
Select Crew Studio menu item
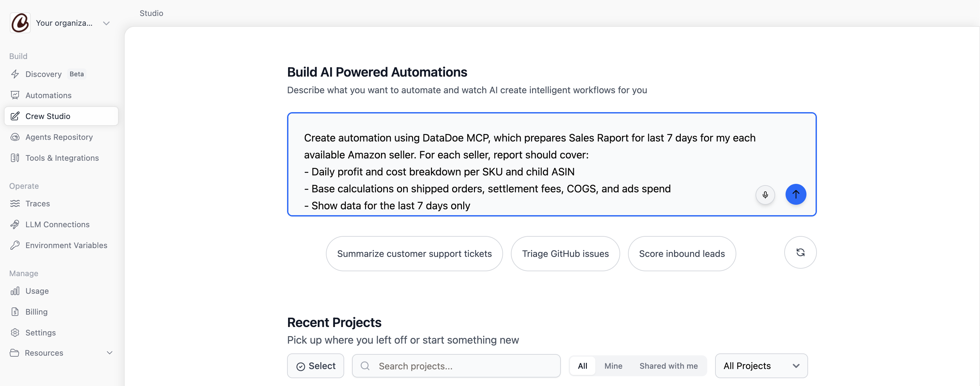point(61,116)
